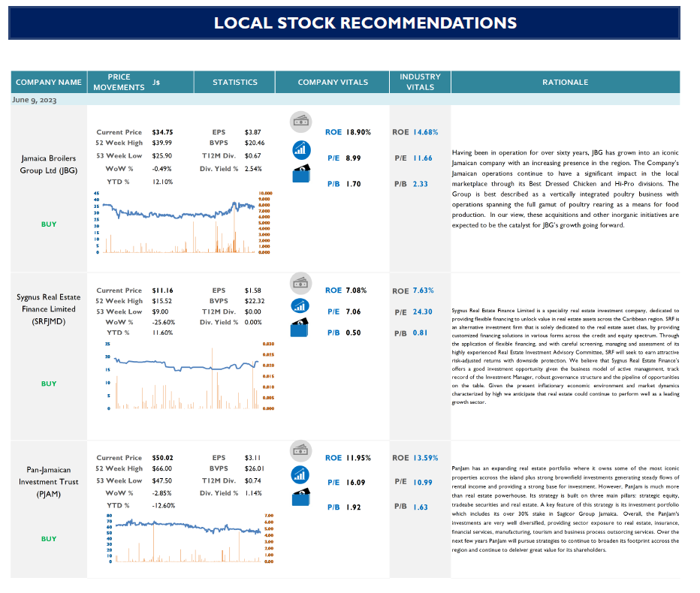The image size is (700, 593).
Task: Click the $26.01 BVPS value
Action: click(255, 468)
